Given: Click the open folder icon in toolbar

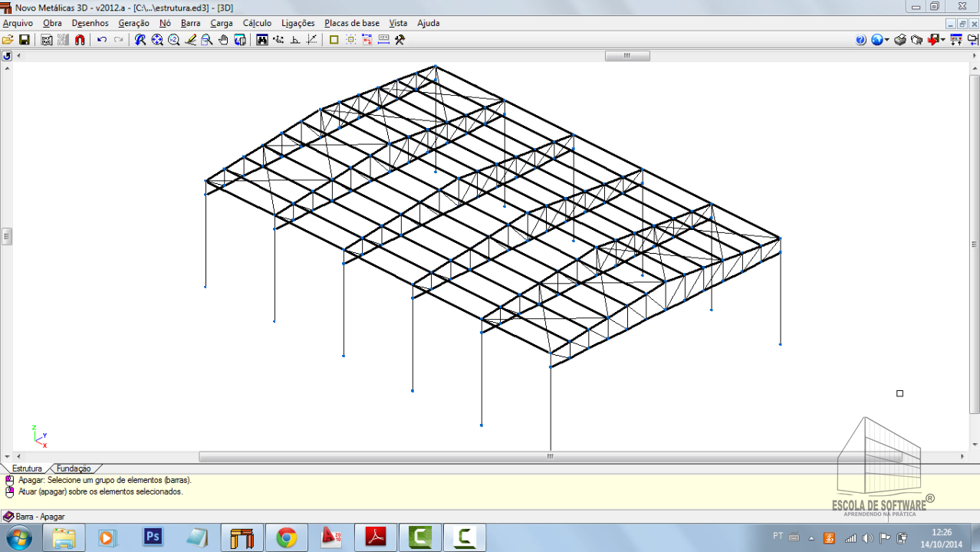Looking at the screenshot, I should 8,40.
